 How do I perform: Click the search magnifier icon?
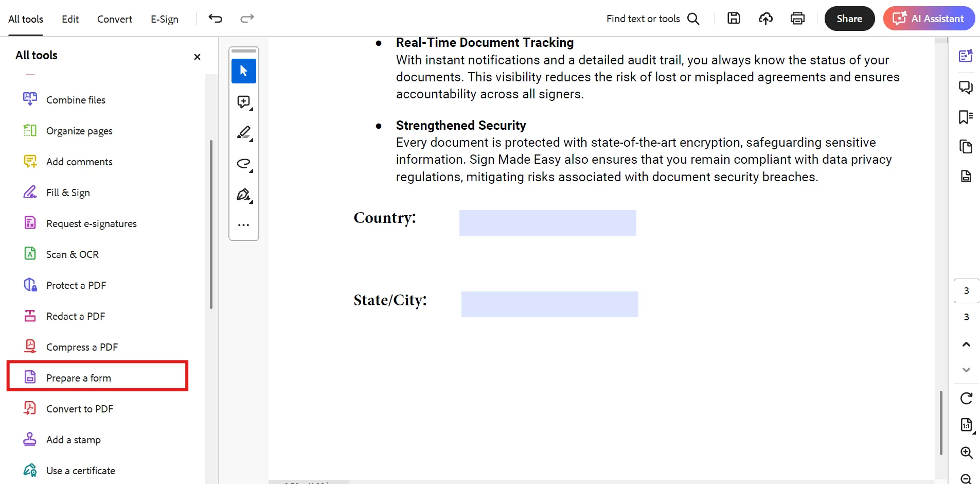(x=693, y=19)
